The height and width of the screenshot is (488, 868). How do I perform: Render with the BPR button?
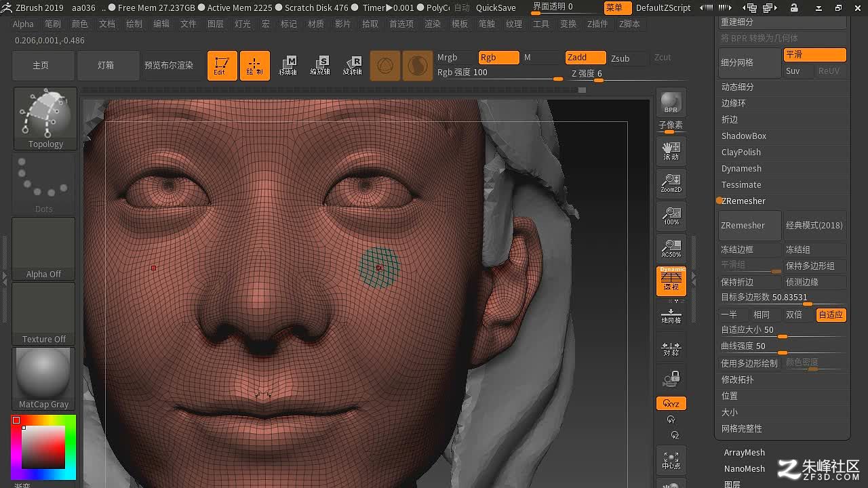(671, 102)
